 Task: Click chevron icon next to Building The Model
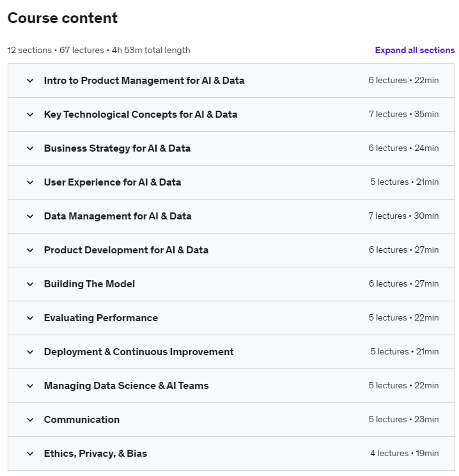coord(30,284)
